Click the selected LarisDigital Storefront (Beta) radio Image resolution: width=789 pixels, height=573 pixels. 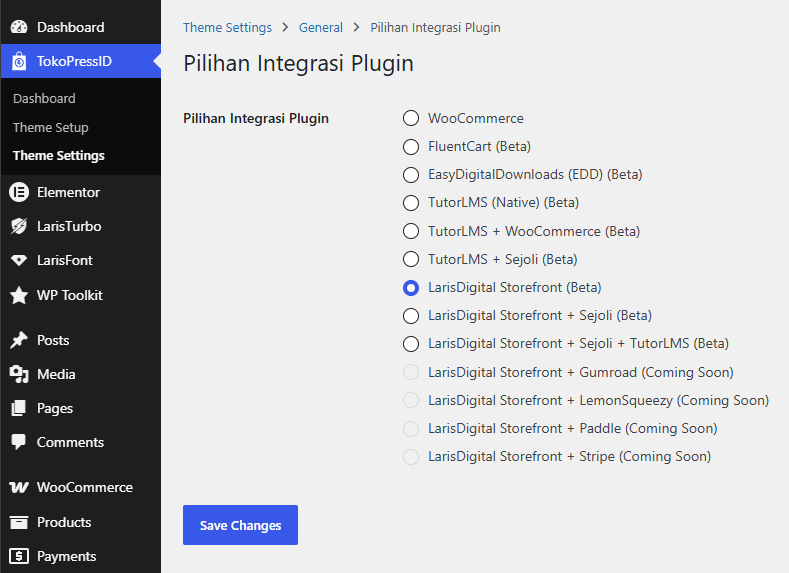411,288
